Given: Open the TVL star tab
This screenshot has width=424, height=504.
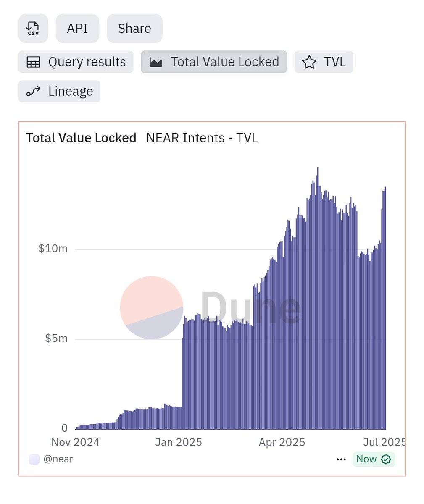Looking at the screenshot, I should (324, 62).
